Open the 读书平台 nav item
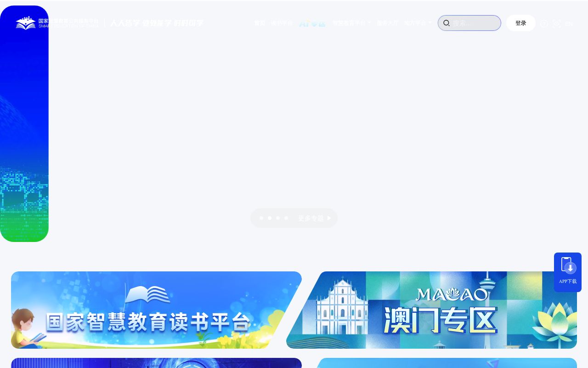 [282, 23]
